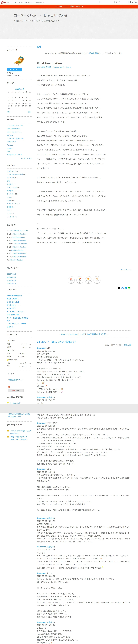Click >> もっと見る under recent posts
138x644 pixels.
(x=26, y=158)
